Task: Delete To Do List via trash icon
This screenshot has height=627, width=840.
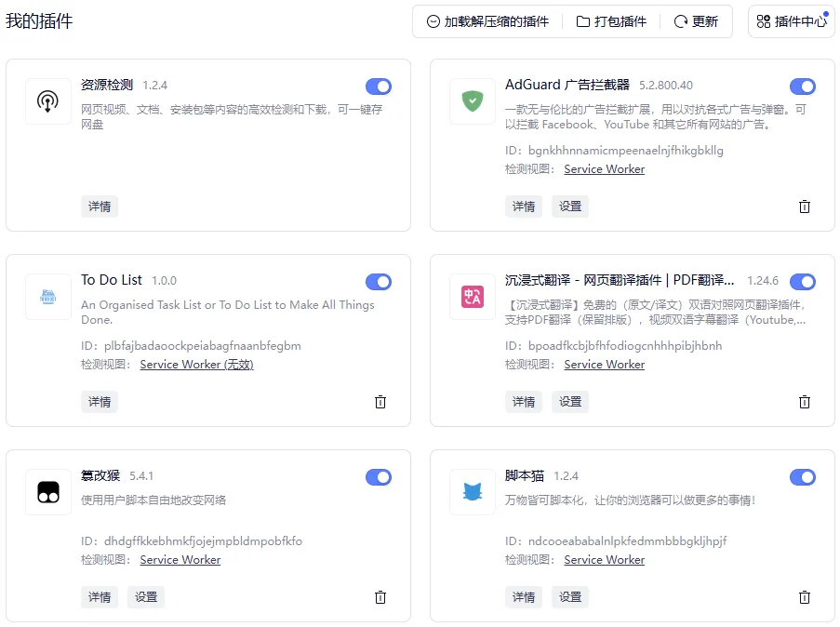Action: click(380, 402)
